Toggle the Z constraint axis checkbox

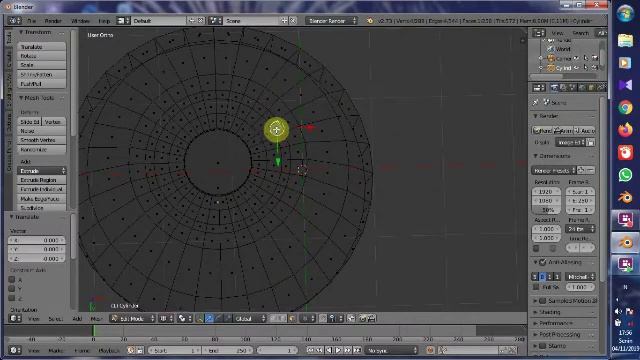[12, 298]
